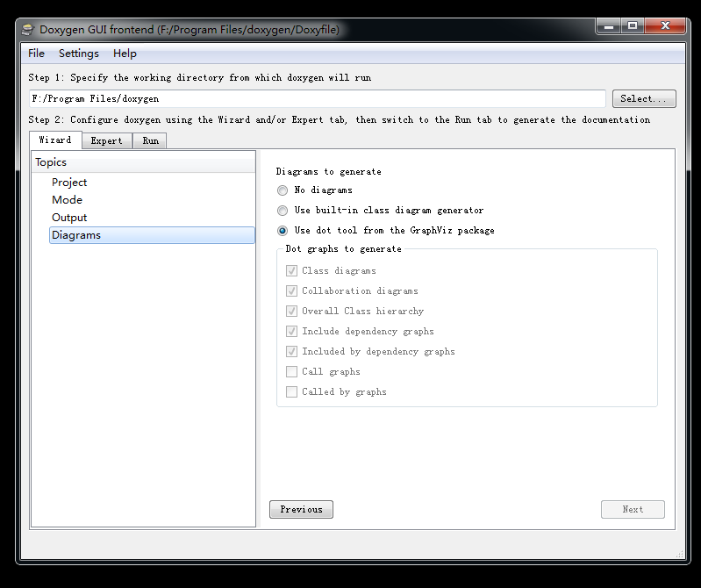Switch to the Expert tab

[107, 140]
